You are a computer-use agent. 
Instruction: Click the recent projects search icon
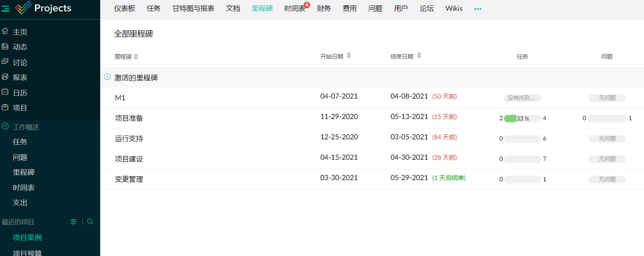pos(90,222)
